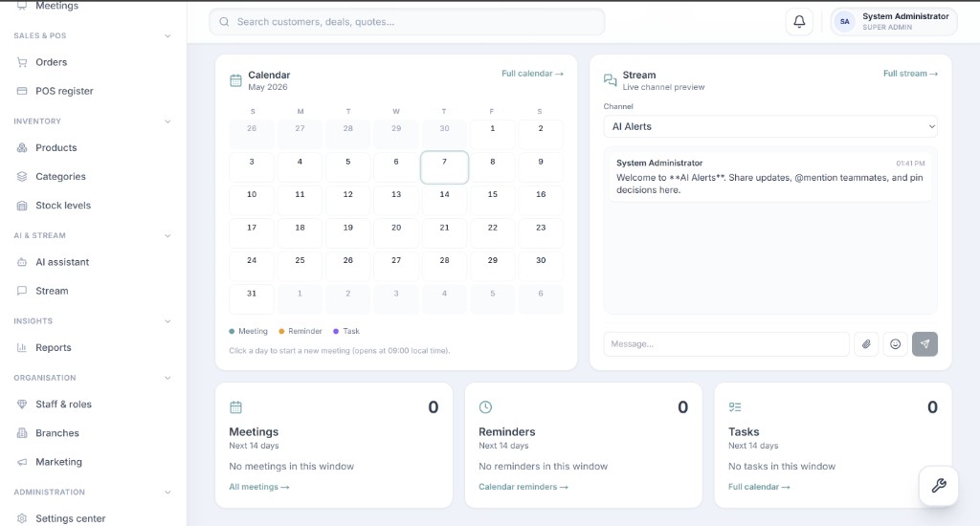Click the Staff & roles icon

[22, 405]
